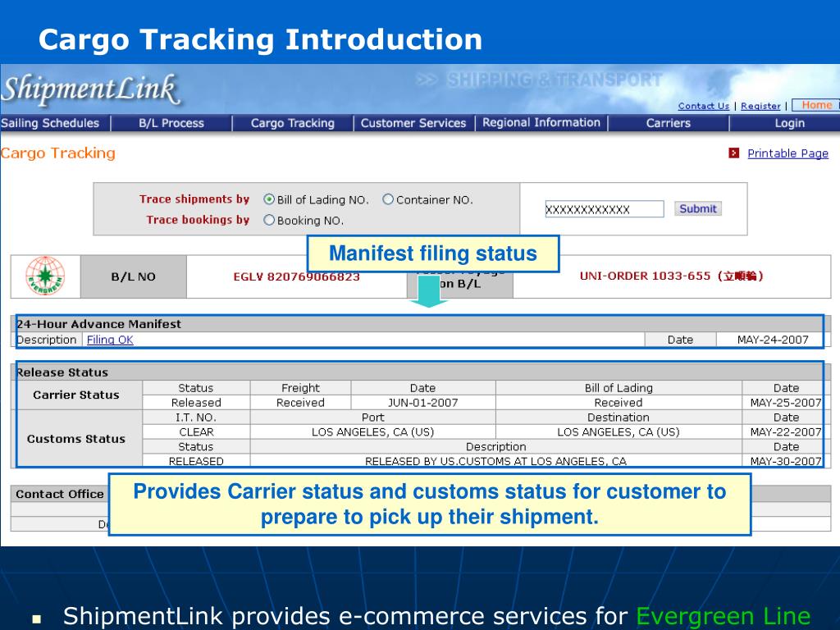Click the JUN-01-2007 freight date
This screenshot has height=630, width=840.
423,403
